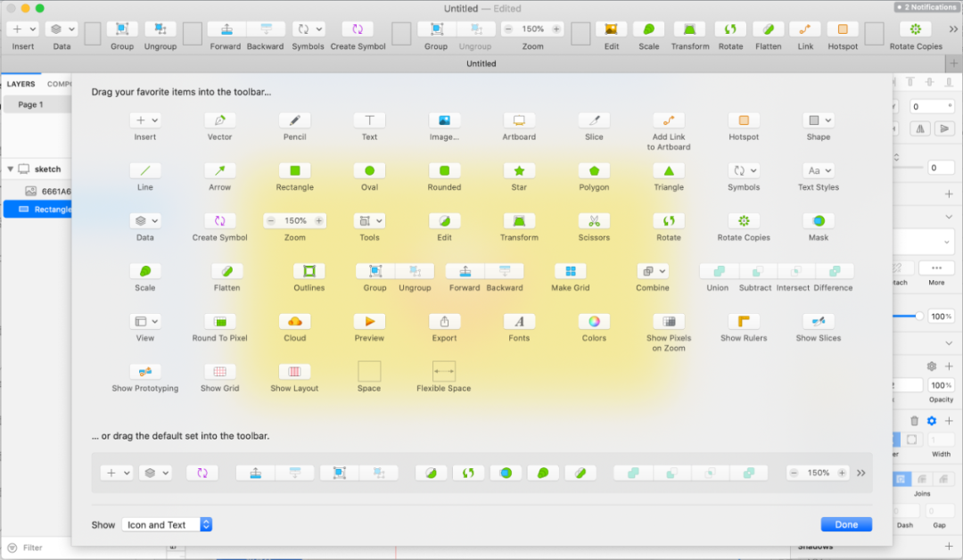Toggle the Show Layout item
The height and width of the screenshot is (560, 963).
pyautogui.click(x=294, y=372)
